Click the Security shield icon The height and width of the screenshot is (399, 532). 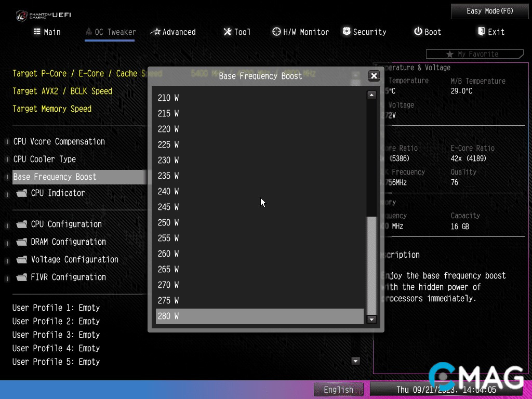coord(347,32)
